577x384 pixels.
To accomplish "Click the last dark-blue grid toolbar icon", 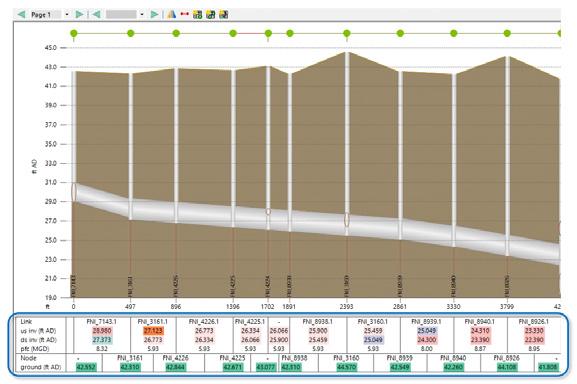I will (x=223, y=15).
